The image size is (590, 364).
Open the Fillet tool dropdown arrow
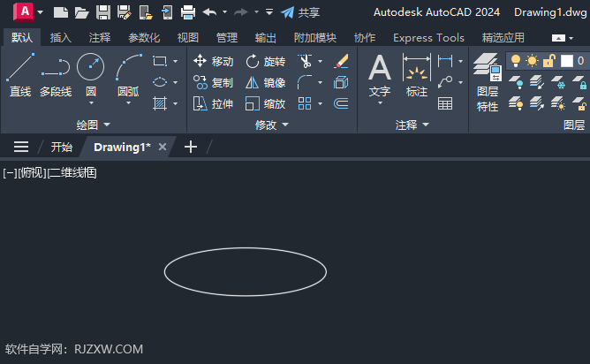tap(320, 82)
